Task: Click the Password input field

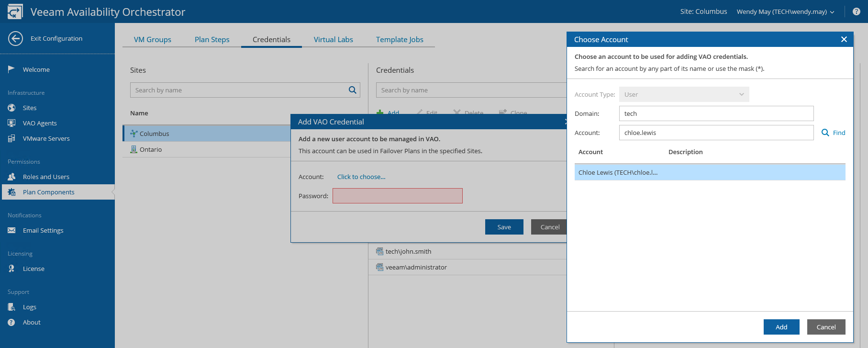Action: coord(398,196)
